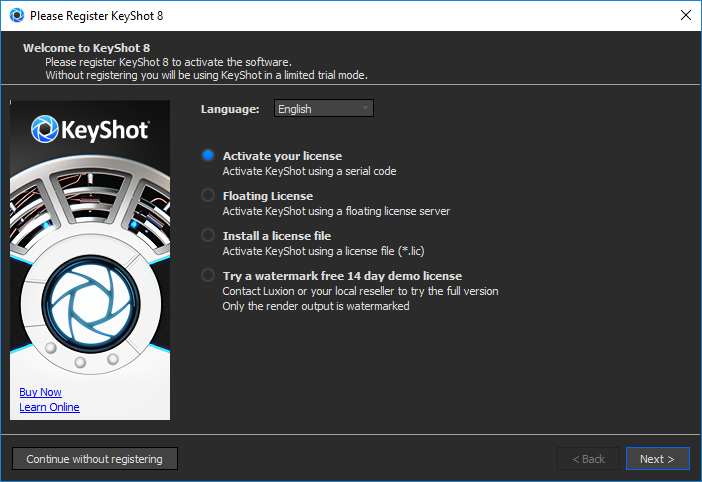Open the Language dropdown set to English
This screenshot has height=482, width=702.
click(x=324, y=109)
